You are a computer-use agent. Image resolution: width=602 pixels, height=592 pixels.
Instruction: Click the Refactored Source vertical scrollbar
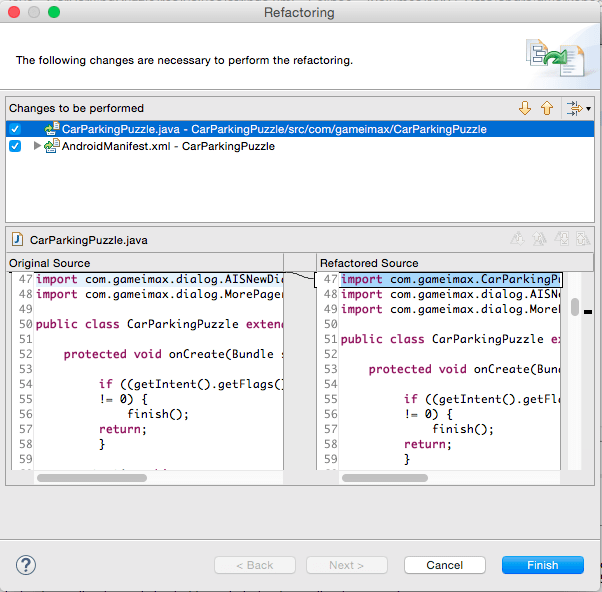pos(574,306)
